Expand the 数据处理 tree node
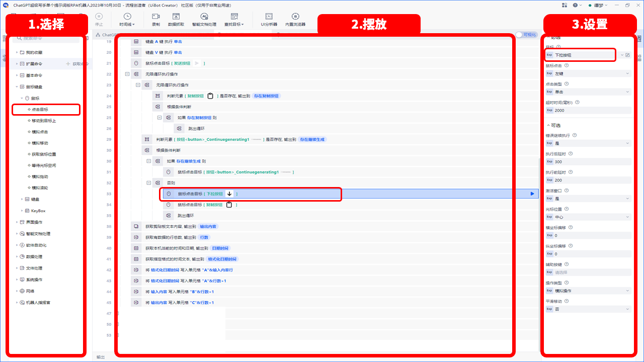The image size is (644, 362). (x=16, y=256)
